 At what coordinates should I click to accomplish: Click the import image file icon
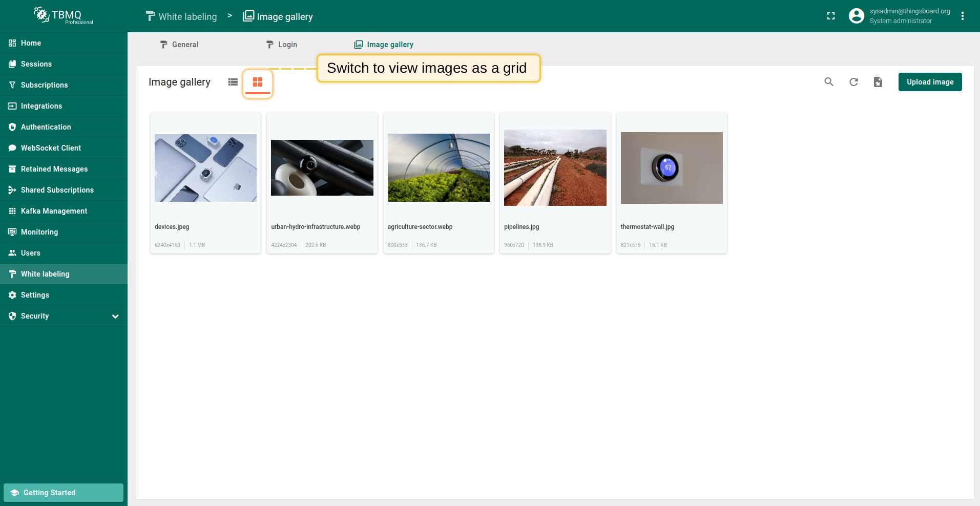(x=878, y=82)
